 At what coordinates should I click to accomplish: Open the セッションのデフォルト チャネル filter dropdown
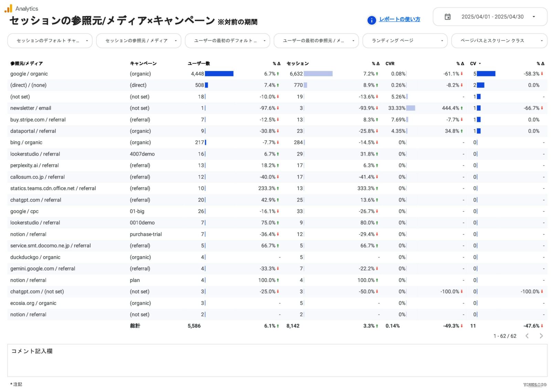[x=50, y=41]
